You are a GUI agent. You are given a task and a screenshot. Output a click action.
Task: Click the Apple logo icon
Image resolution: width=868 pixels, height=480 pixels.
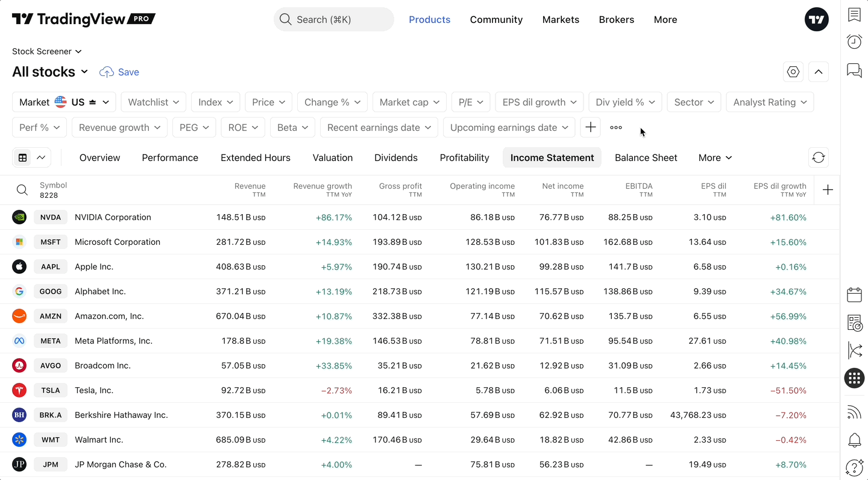[x=19, y=267]
